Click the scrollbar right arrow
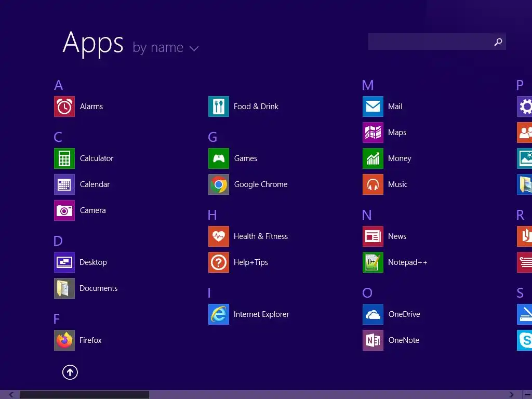This screenshot has width=532, height=399. pos(511,395)
